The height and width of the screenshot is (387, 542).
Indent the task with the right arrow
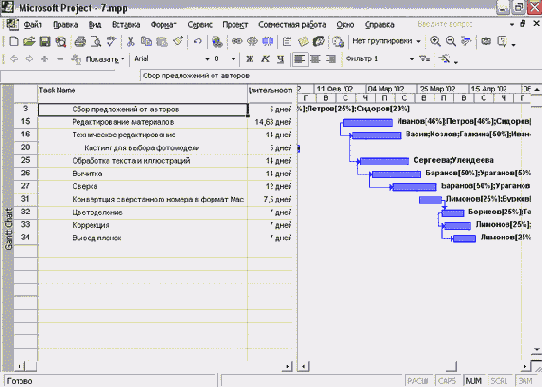coord(29,59)
